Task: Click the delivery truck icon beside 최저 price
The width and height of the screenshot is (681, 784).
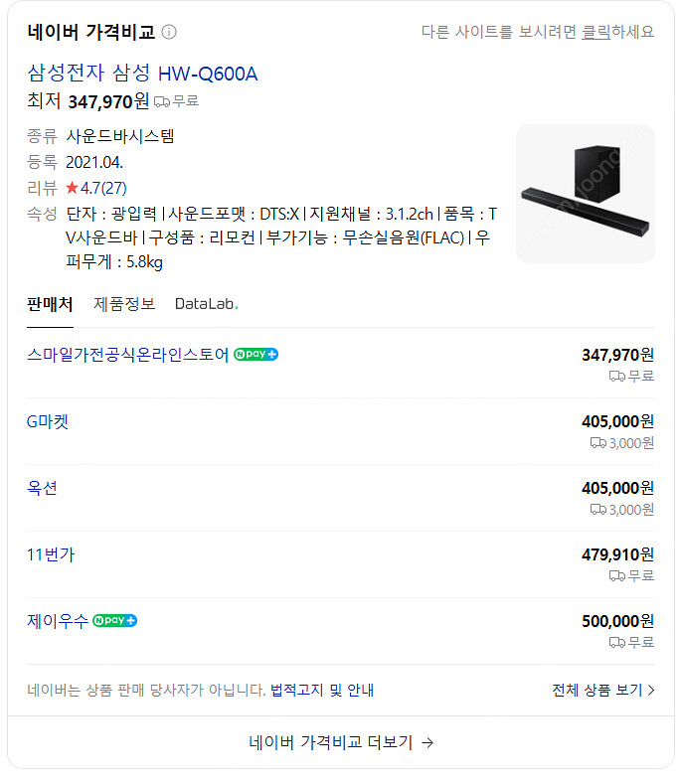Action: (161, 101)
